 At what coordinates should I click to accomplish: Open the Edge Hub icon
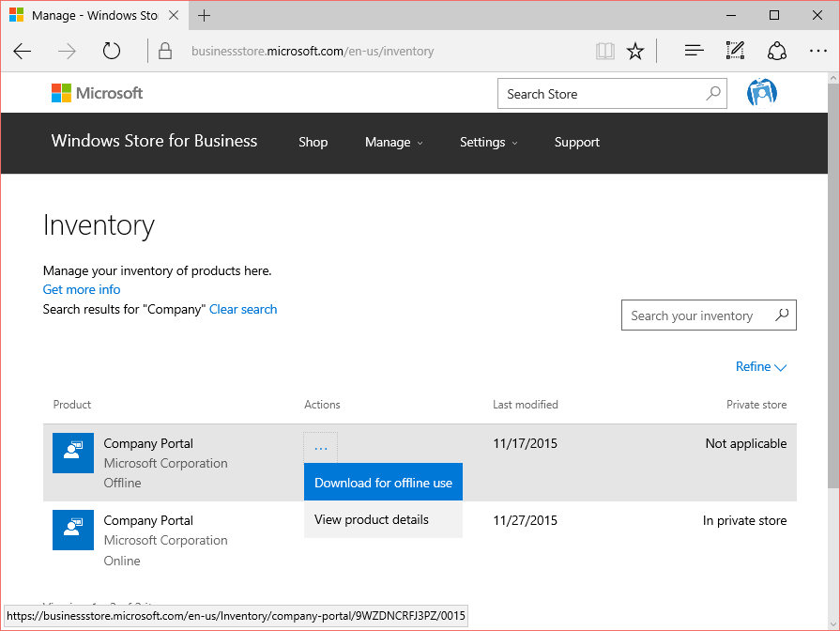pyautogui.click(x=694, y=51)
